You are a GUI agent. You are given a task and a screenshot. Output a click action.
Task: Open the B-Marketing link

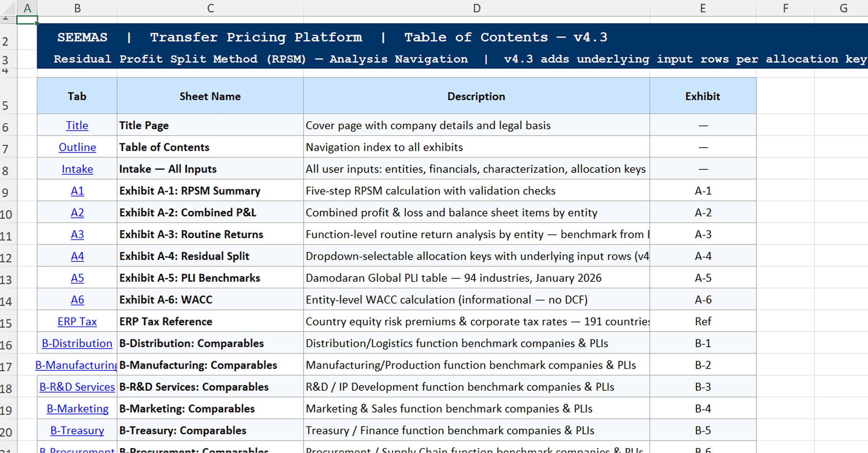click(78, 409)
